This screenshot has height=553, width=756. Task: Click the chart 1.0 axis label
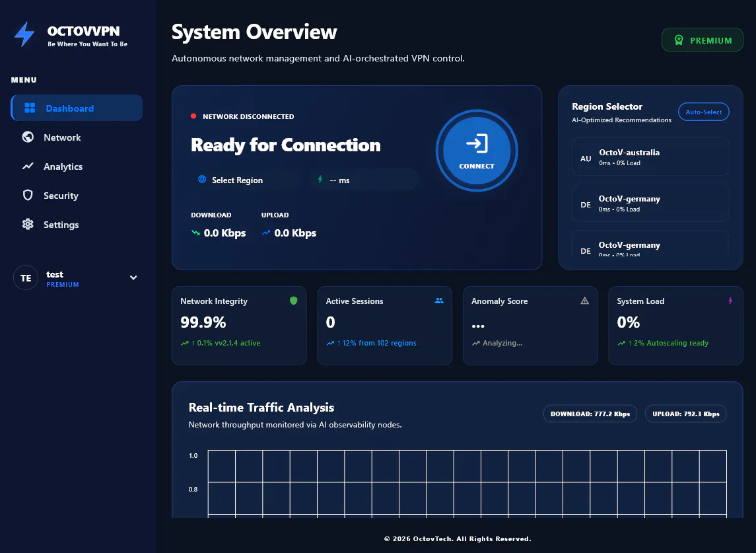point(193,455)
